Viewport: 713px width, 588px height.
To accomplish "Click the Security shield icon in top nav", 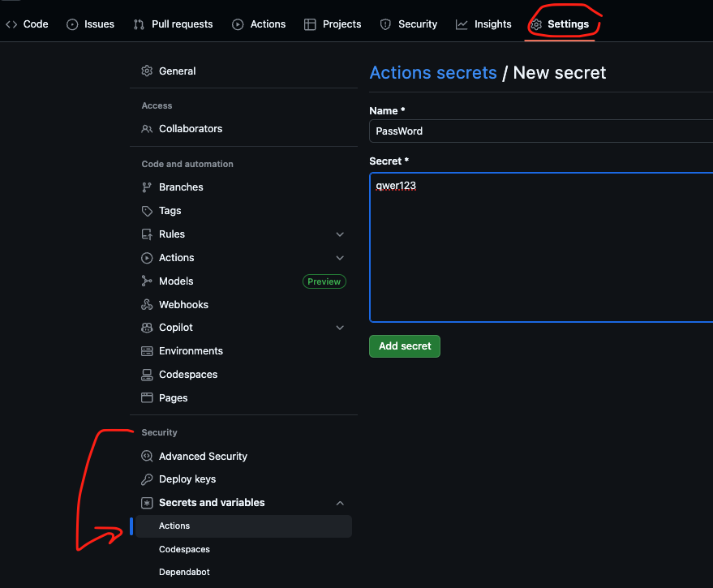I will point(385,24).
